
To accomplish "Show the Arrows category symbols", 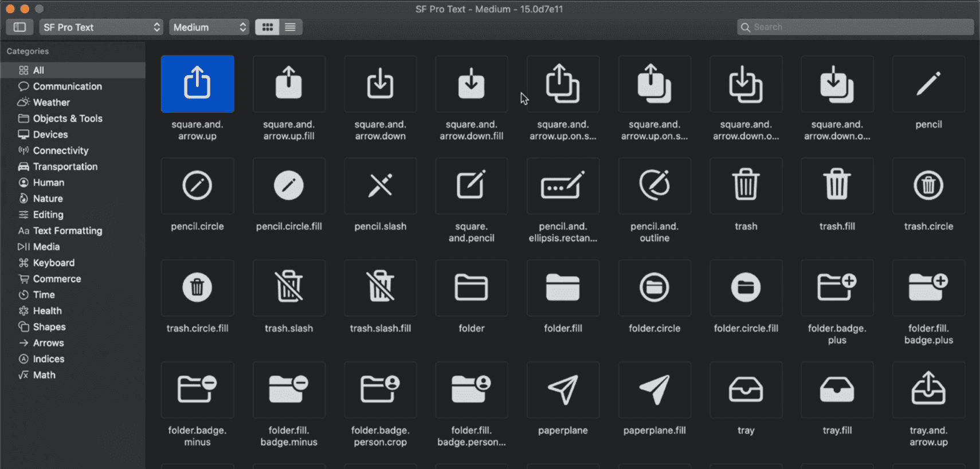I will [48, 343].
